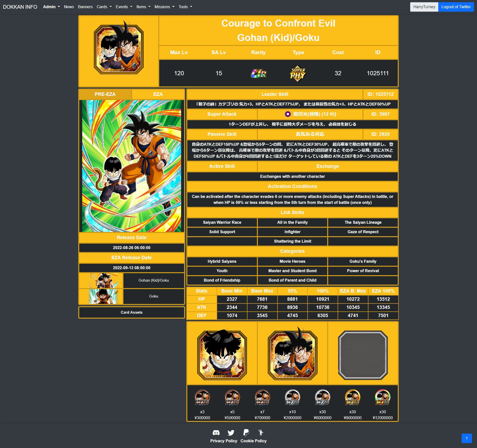The height and width of the screenshot is (448, 477).
Task: Click the accessibility figure icon in the footer
Action: tap(261, 433)
